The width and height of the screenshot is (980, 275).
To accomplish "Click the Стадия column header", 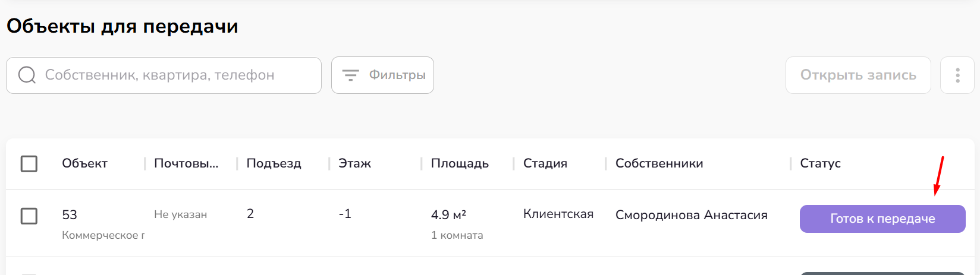I will (545, 163).
